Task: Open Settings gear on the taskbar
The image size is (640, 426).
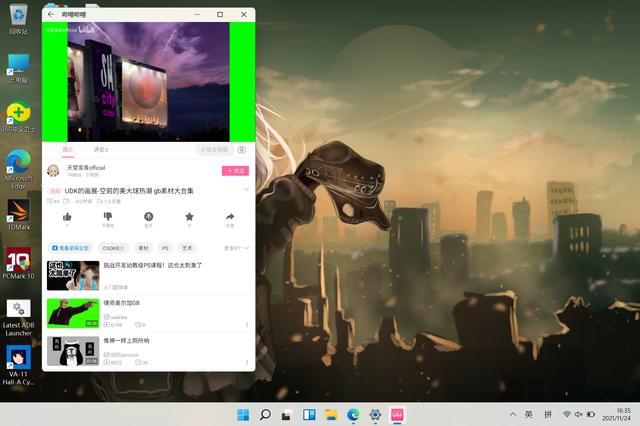Action: (x=375, y=415)
